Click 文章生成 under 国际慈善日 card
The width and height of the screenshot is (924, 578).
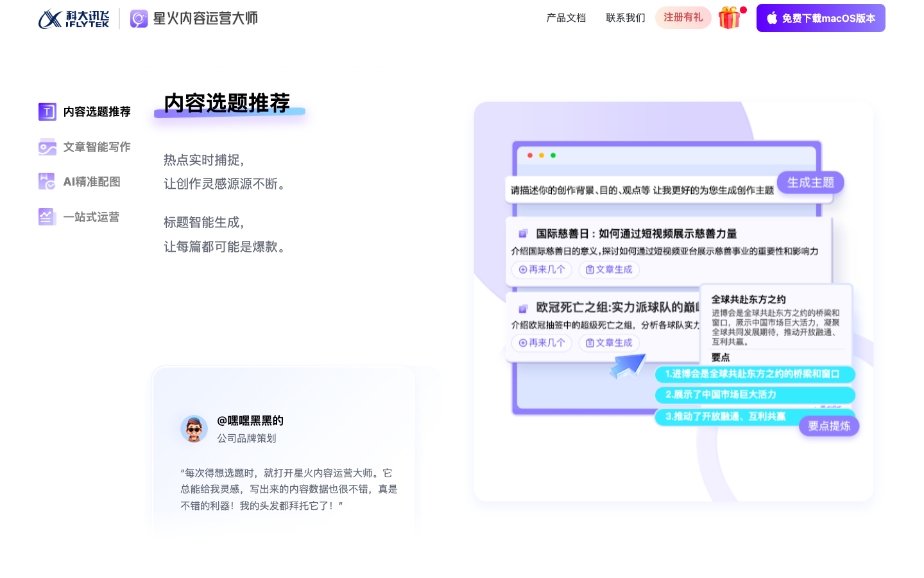pyautogui.click(x=609, y=270)
